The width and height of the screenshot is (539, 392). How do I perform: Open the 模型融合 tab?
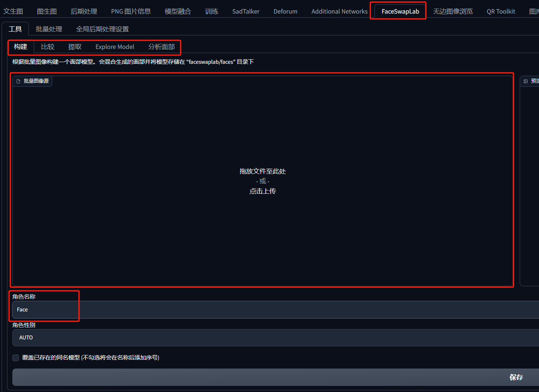pyautogui.click(x=178, y=11)
